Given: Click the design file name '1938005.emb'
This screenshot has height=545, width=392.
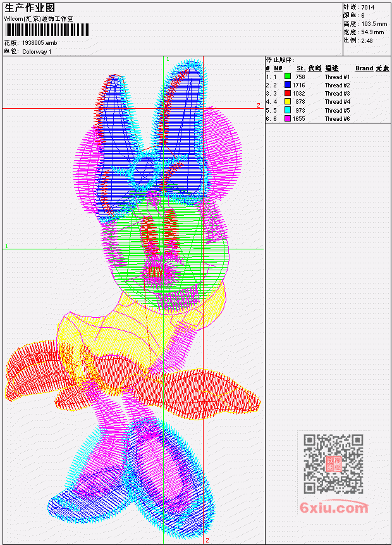Looking at the screenshot, I should (x=40, y=43).
